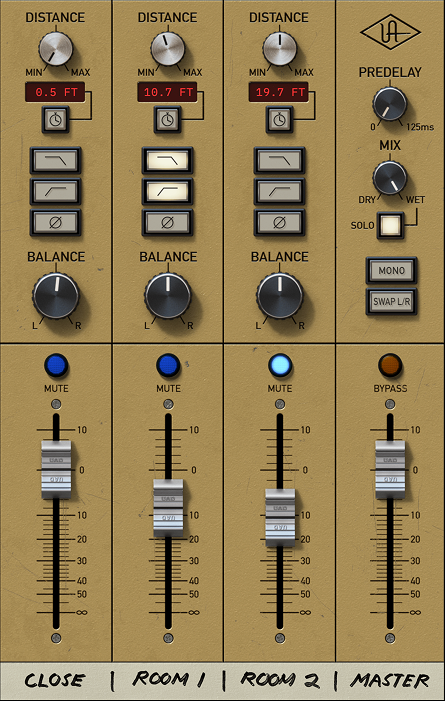Click the 0.5 FT distance display
This screenshot has height=701, width=445.
(x=55, y=93)
